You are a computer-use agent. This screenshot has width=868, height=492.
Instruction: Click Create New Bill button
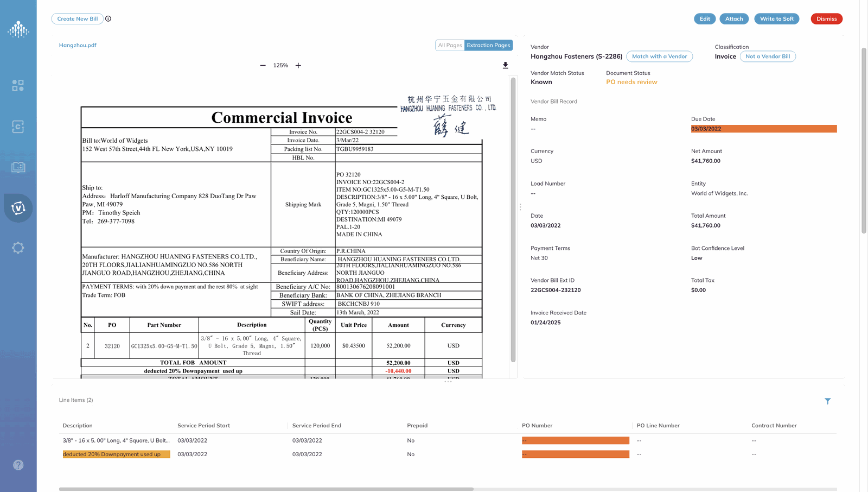tap(78, 18)
